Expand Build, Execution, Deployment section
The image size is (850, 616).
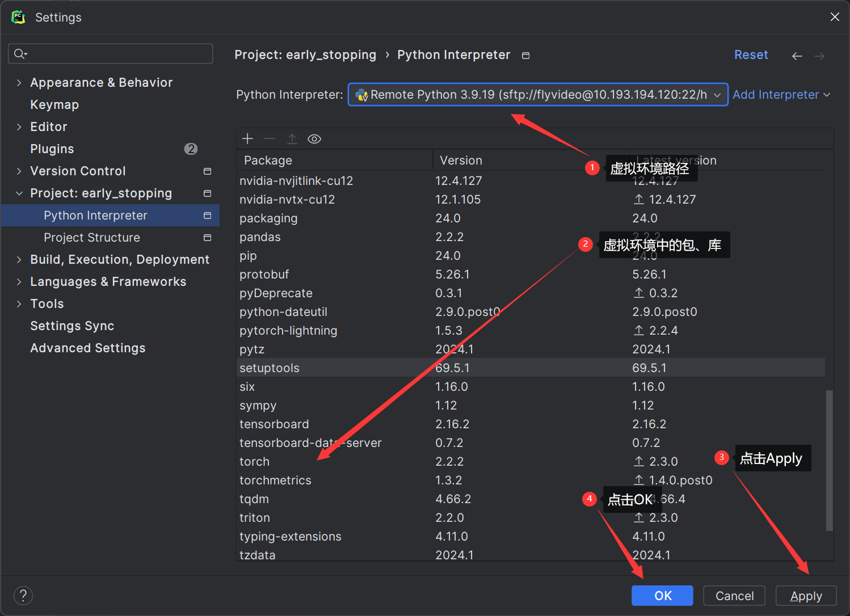click(x=19, y=260)
